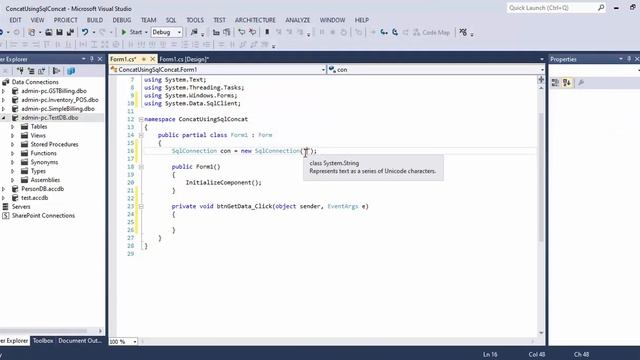The height and width of the screenshot is (360, 640).
Task: Select the SharePoint Connections node
Action: 43,216
